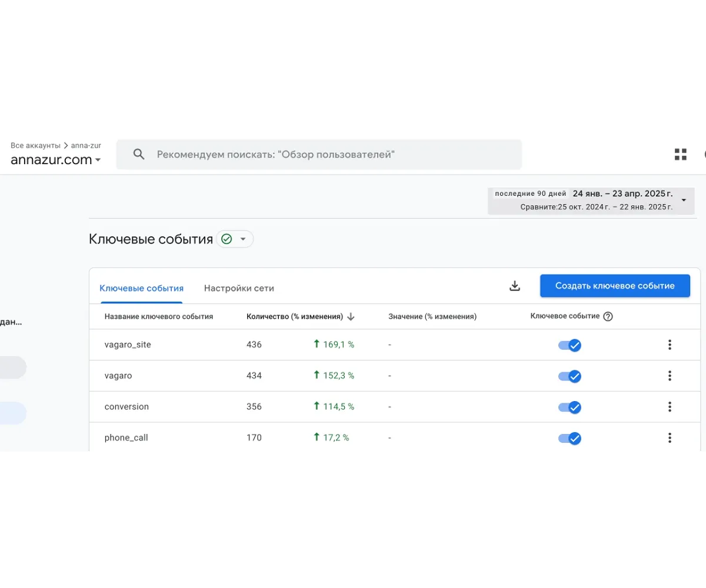Toggle conversion key event switch

pyautogui.click(x=570, y=407)
